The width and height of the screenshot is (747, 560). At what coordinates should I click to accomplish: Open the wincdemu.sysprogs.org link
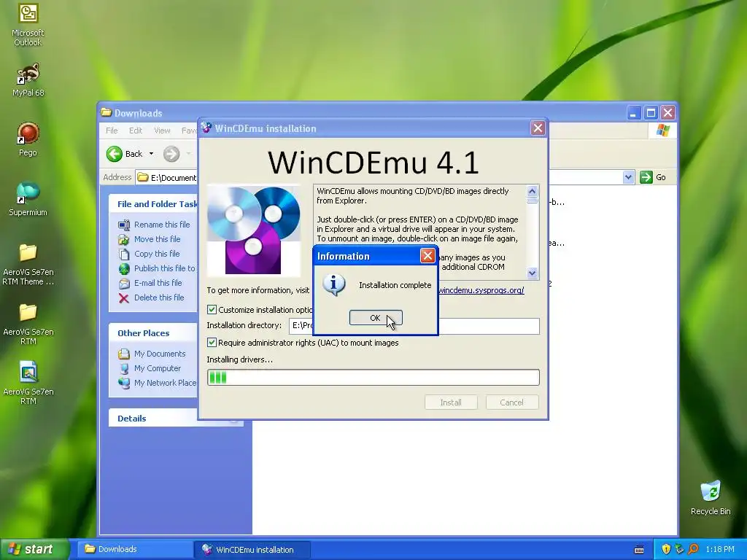481,290
